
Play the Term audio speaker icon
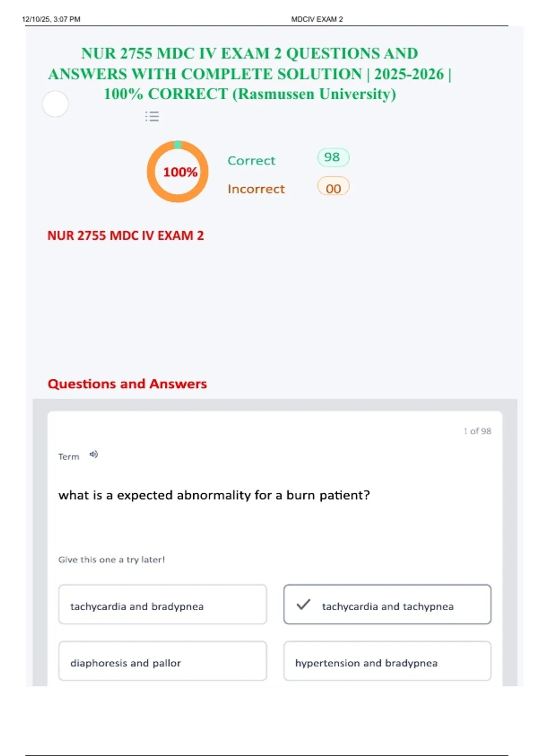coord(93,454)
